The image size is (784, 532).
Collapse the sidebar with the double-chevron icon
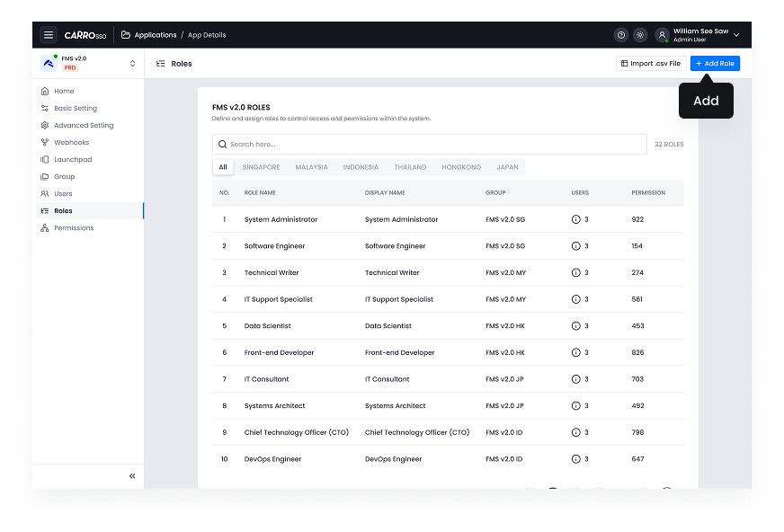coord(132,475)
